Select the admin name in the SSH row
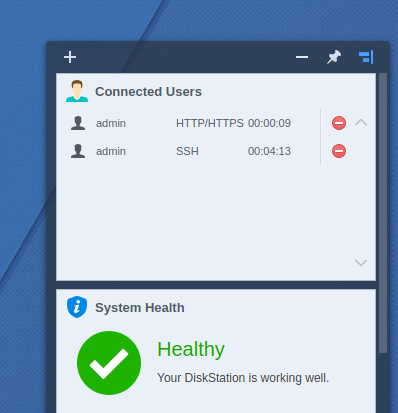 point(111,151)
